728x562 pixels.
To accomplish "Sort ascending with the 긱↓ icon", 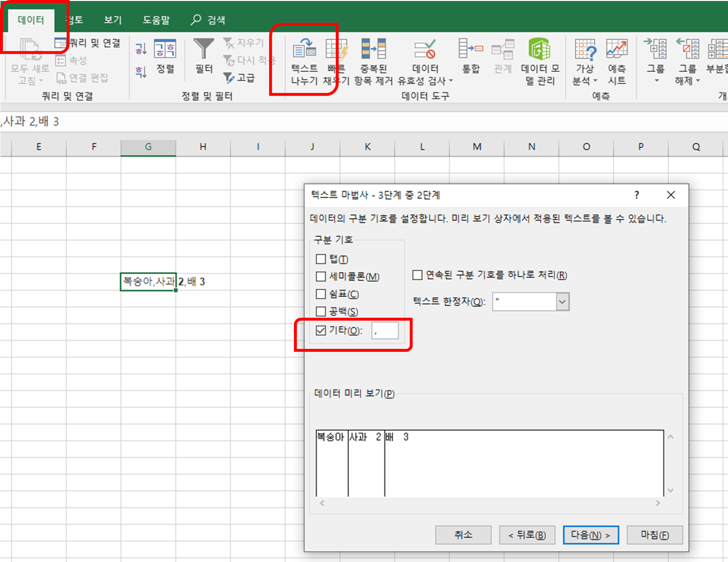I will coord(141,49).
